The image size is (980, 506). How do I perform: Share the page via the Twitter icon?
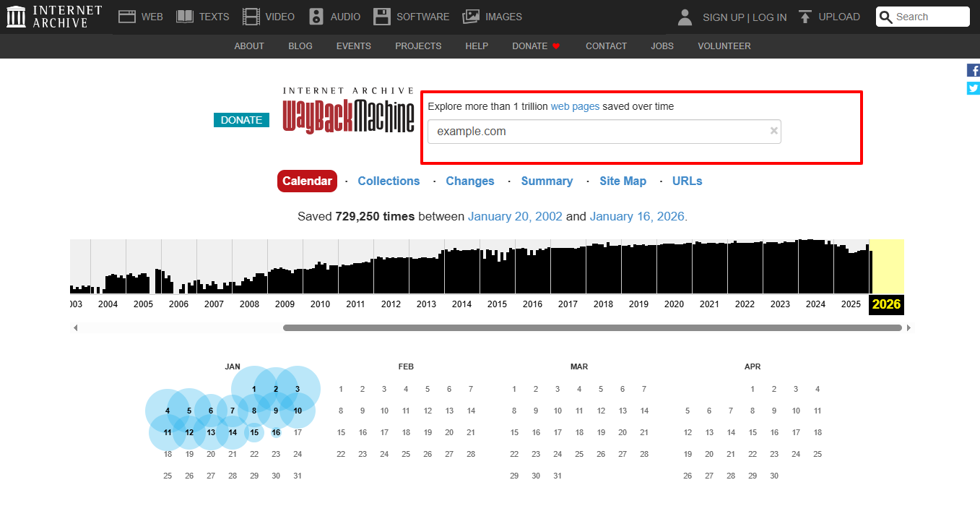pos(973,88)
